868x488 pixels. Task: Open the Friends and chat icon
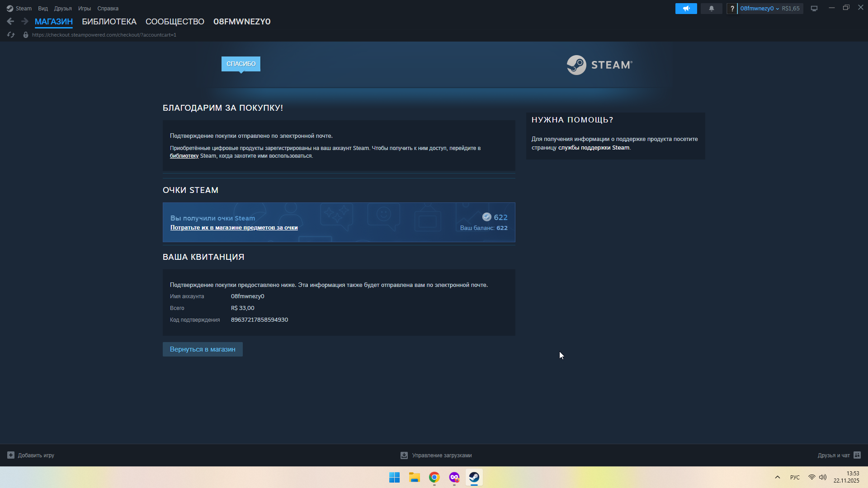pos(857,455)
